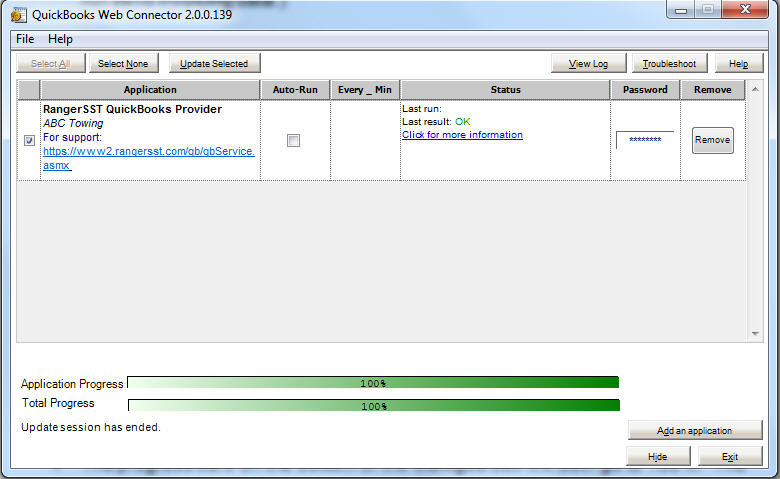Hide the Web Connector window
This screenshot has height=479, width=780.
click(x=657, y=456)
